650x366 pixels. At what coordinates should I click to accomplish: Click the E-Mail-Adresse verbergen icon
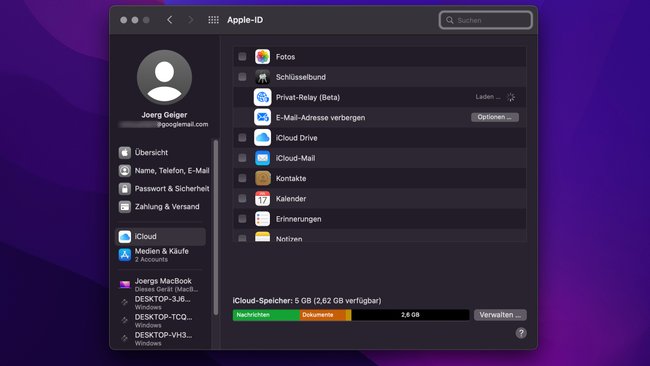click(262, 117)
